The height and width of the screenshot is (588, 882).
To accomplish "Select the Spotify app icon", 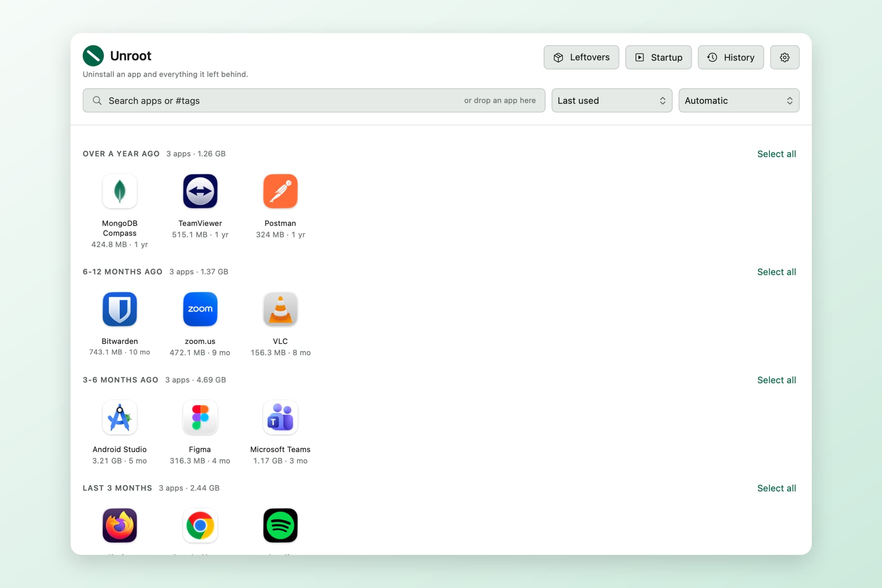I will coord(280,525).
